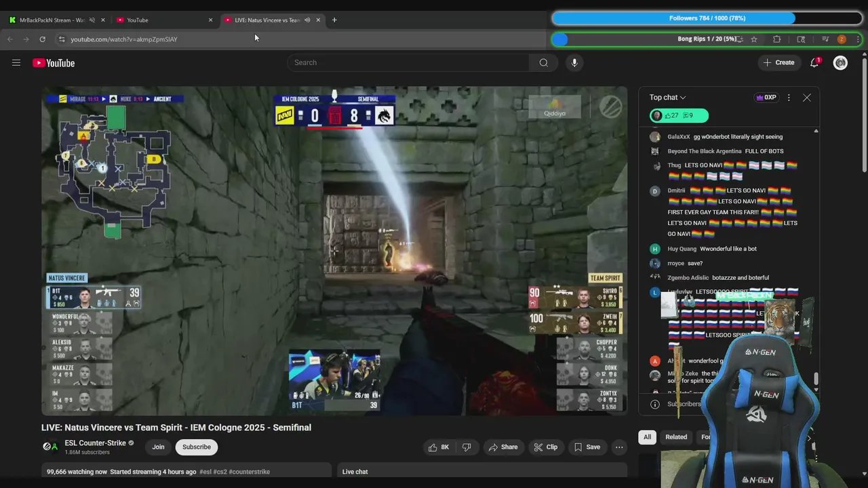Click the #counterstrike hashtag
The height and width of the screenshot is (488, 868).
click(249, 472)
